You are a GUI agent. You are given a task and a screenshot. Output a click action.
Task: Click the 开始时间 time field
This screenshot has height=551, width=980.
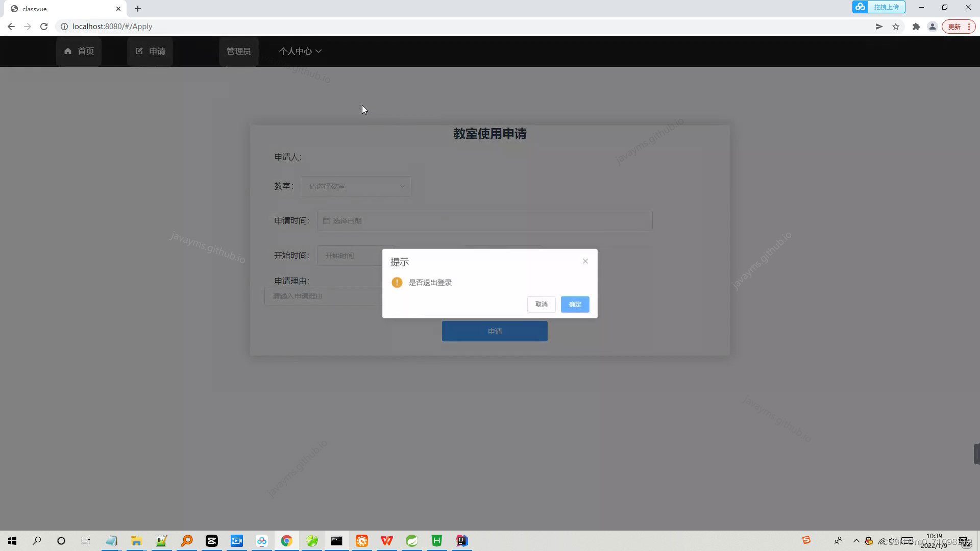click(x=350, y=256)
